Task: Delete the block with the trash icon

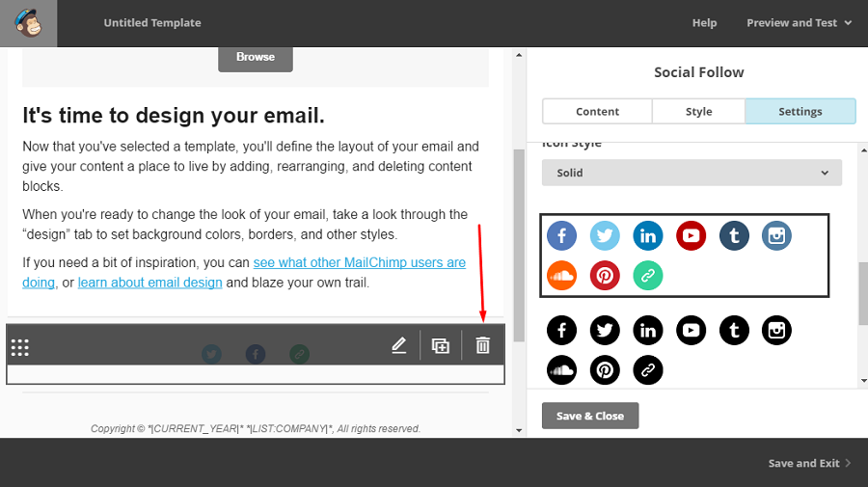Action: pos(483,345)
